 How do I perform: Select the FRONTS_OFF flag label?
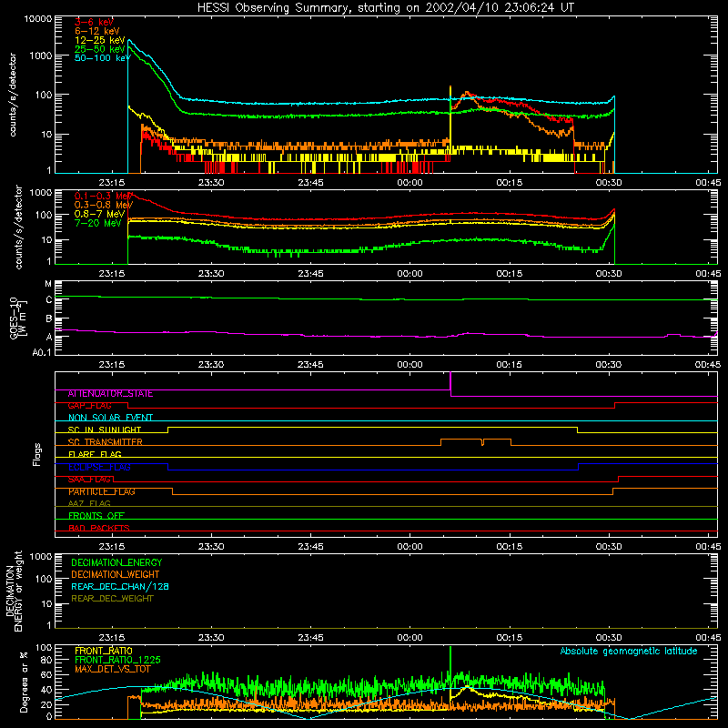96,515
